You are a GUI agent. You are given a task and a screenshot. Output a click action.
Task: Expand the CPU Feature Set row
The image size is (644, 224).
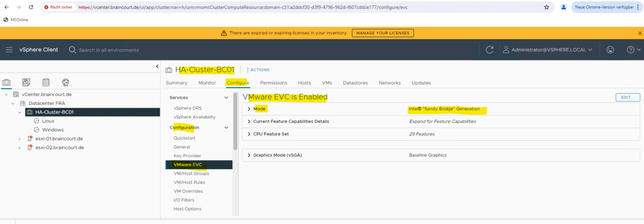(x=249, y=134)
